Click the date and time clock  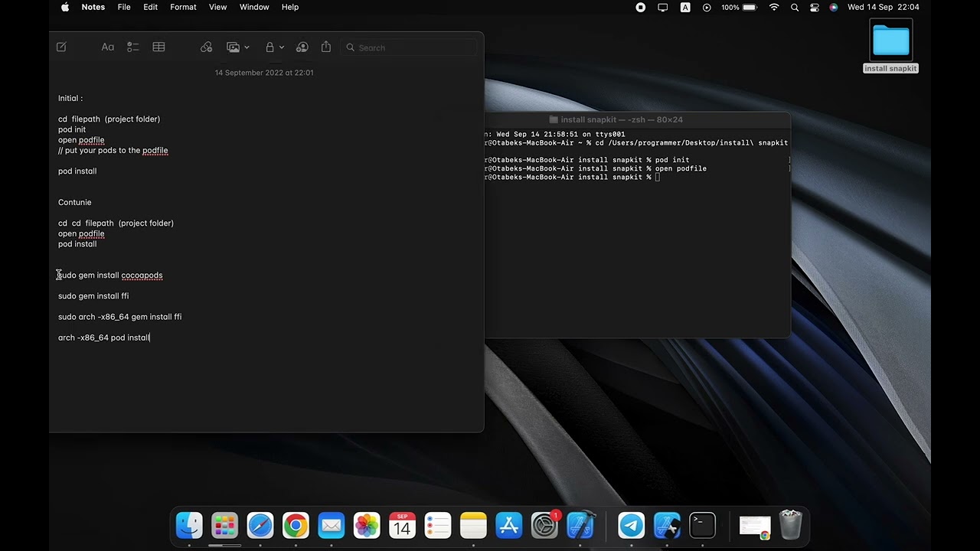(x=884, y=7)
